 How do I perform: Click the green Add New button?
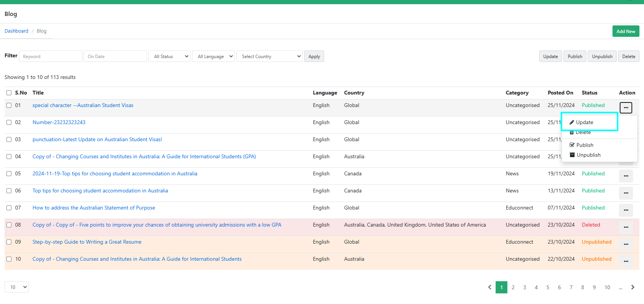(x=625, y=32)
